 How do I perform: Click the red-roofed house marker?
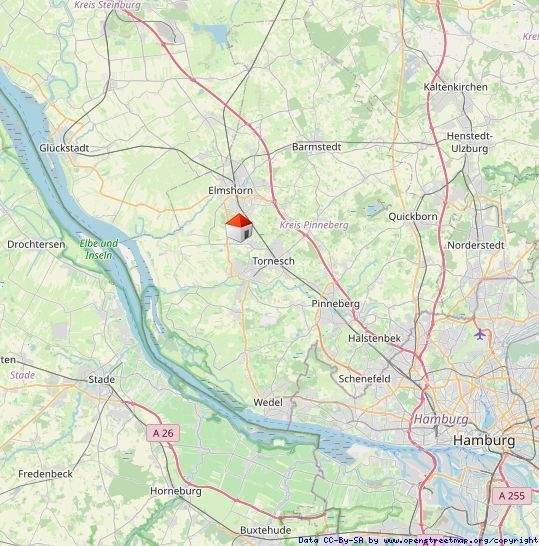(239, 228)
